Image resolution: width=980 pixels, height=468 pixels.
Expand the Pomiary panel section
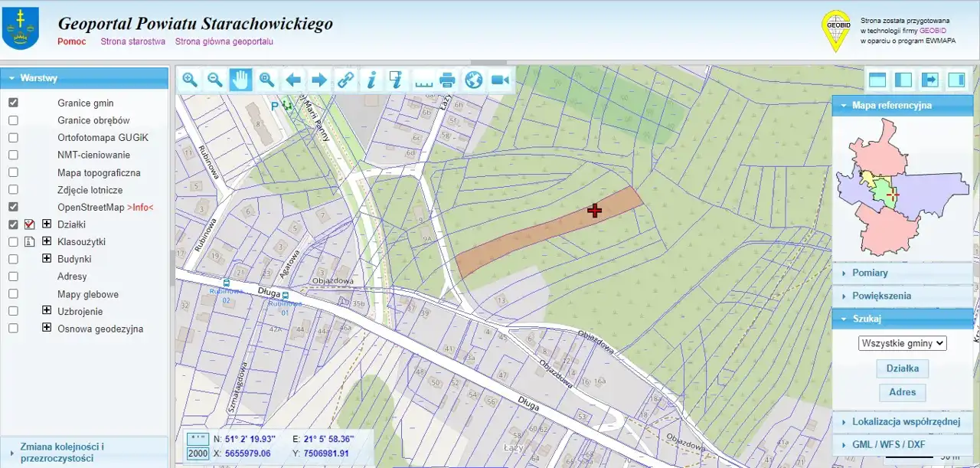click(870, 273)
